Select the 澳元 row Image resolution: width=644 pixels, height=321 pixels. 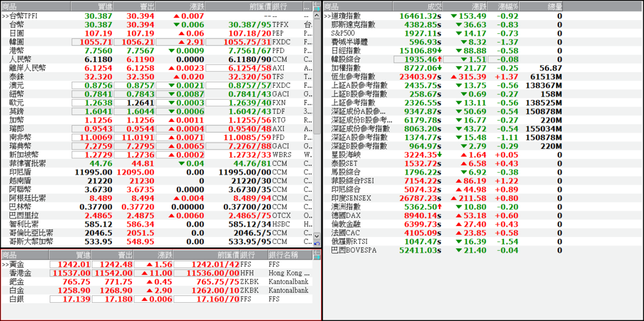(x=157, y=85)
